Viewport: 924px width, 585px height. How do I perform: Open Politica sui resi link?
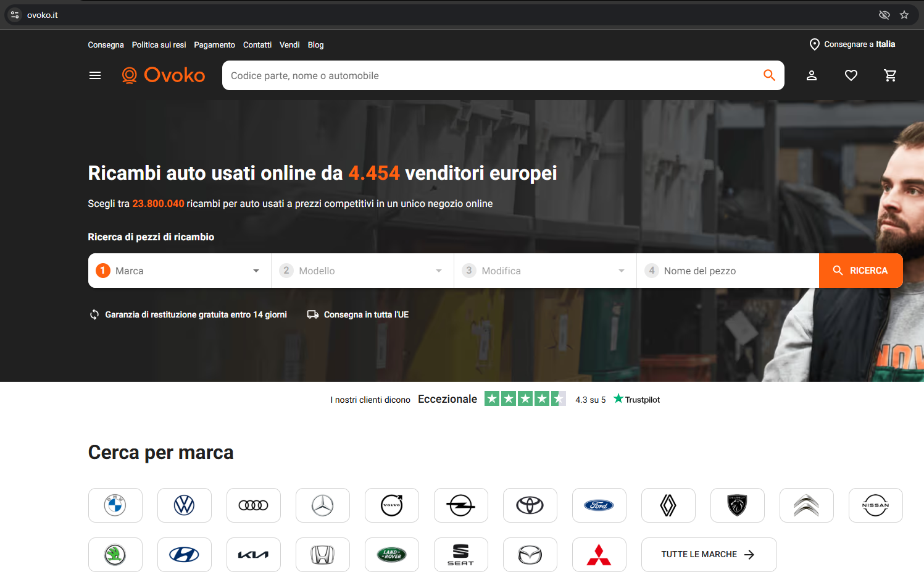point(159,45)
